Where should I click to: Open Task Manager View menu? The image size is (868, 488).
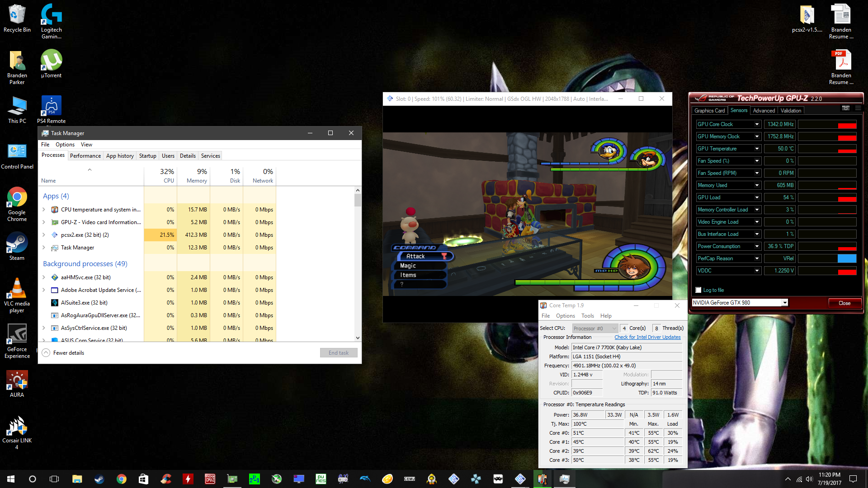pos(86,145)
